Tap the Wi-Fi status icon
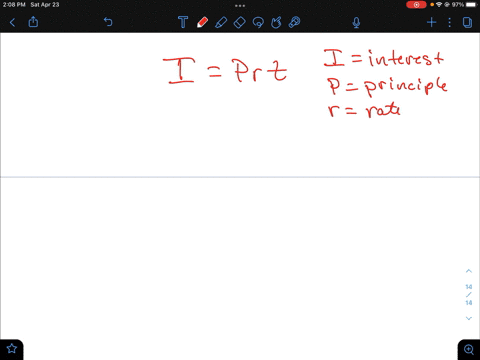This screenshot has width=480, height=360. click(x=439, y=5)
